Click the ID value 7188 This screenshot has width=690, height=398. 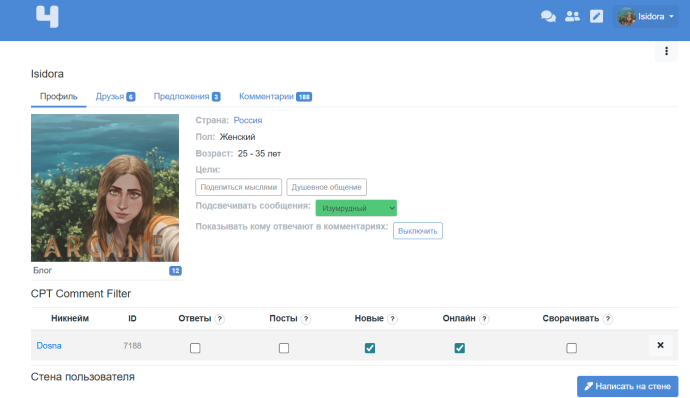132,346
